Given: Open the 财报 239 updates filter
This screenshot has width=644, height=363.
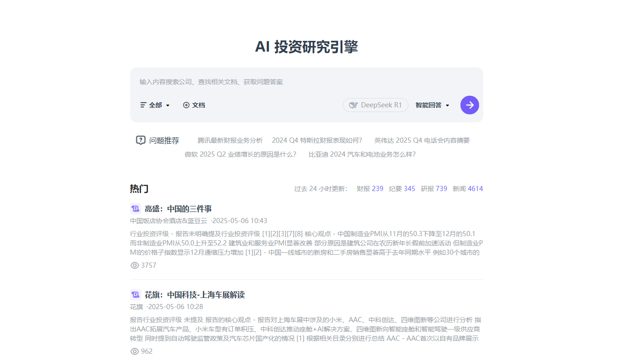Looking at the screenshot, I should coord(370,189).
